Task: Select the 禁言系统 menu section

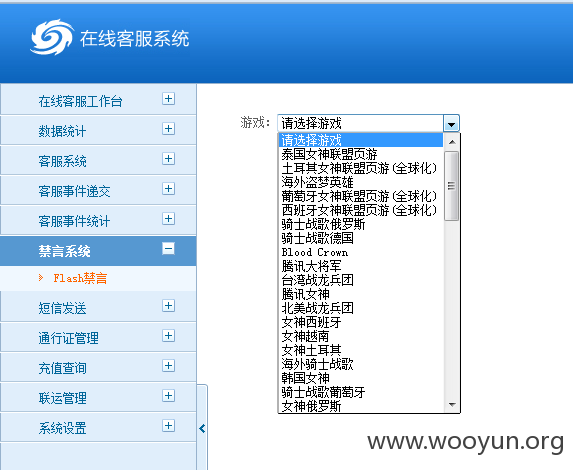Action: tap(98, 251)
